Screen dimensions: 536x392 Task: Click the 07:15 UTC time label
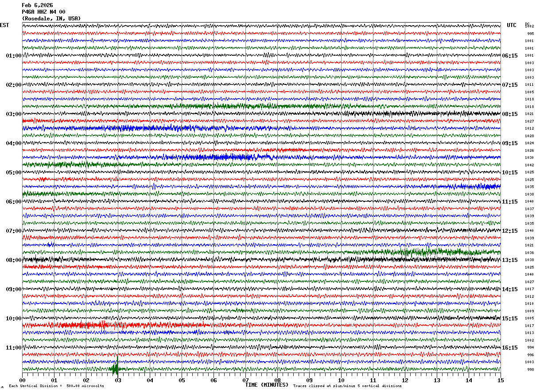[x=510, y=85]
